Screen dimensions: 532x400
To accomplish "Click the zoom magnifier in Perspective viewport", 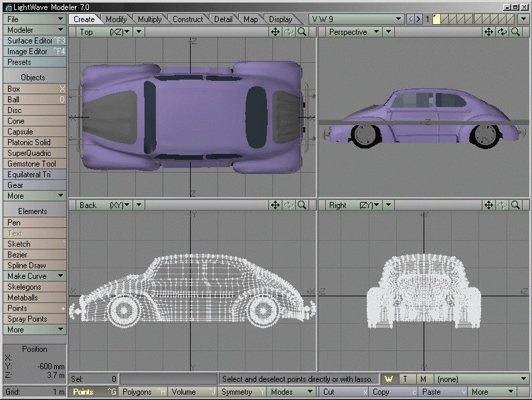I will 516,31.
